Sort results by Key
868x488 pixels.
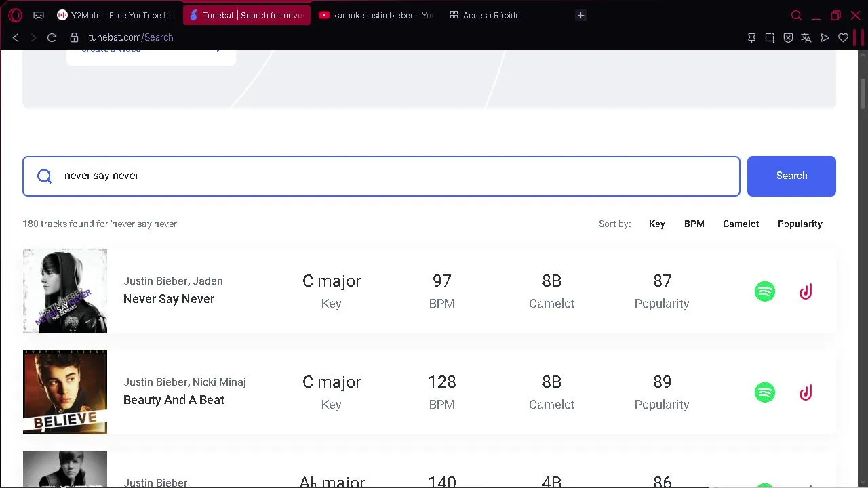coord(656,224)
